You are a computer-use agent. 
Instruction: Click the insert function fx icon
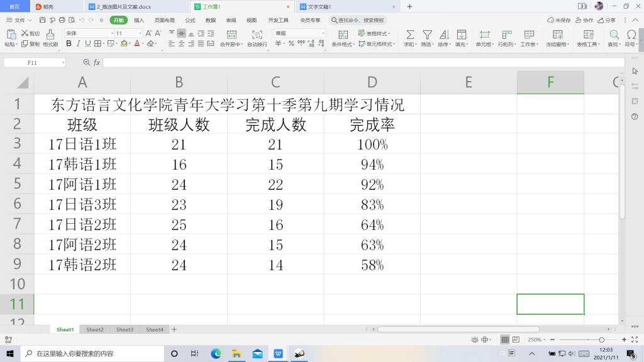pos(97,63)
